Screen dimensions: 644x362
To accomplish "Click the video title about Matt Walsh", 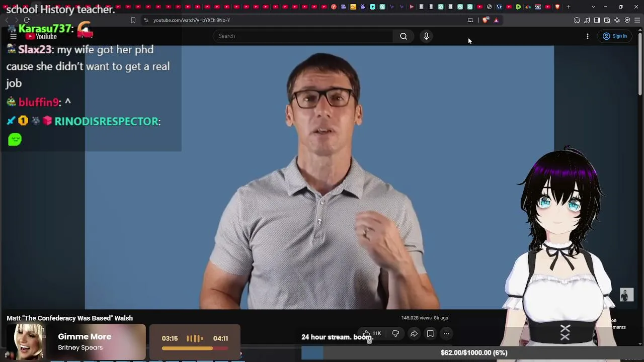I will [x=69, y=318].
